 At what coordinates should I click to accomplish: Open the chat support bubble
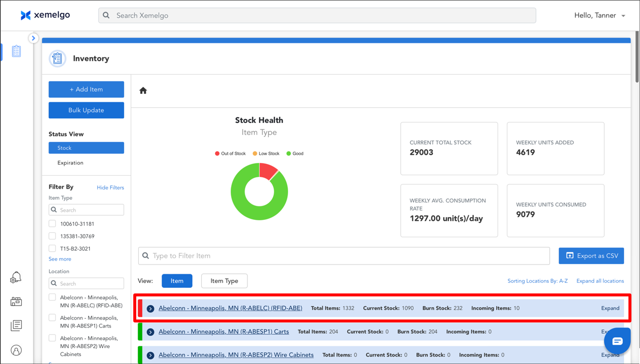point(617,341)
